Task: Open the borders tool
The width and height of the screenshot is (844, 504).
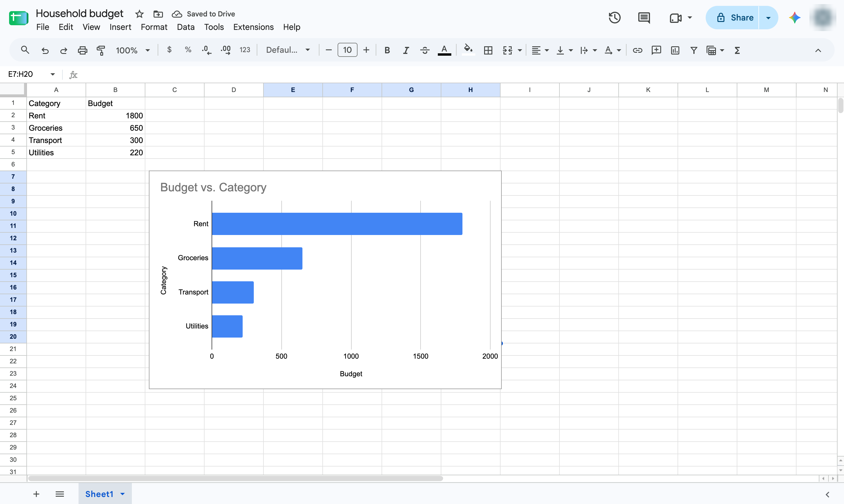Action: 488,50
